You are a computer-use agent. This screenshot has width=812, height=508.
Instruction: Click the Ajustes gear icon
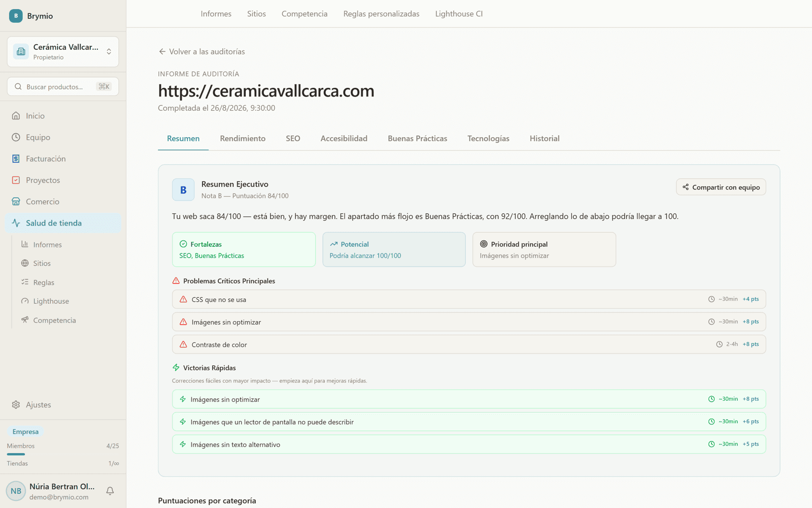tap(16, 405)
